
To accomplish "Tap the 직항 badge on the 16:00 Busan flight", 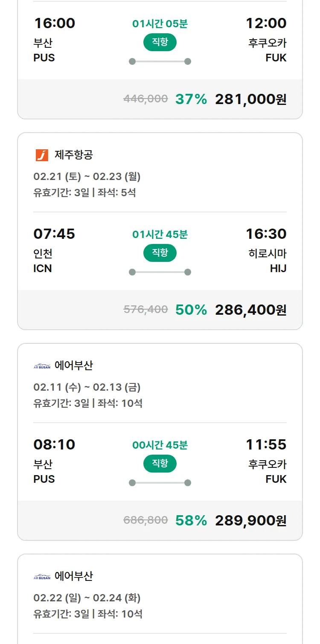I will [x=160, y=42].
